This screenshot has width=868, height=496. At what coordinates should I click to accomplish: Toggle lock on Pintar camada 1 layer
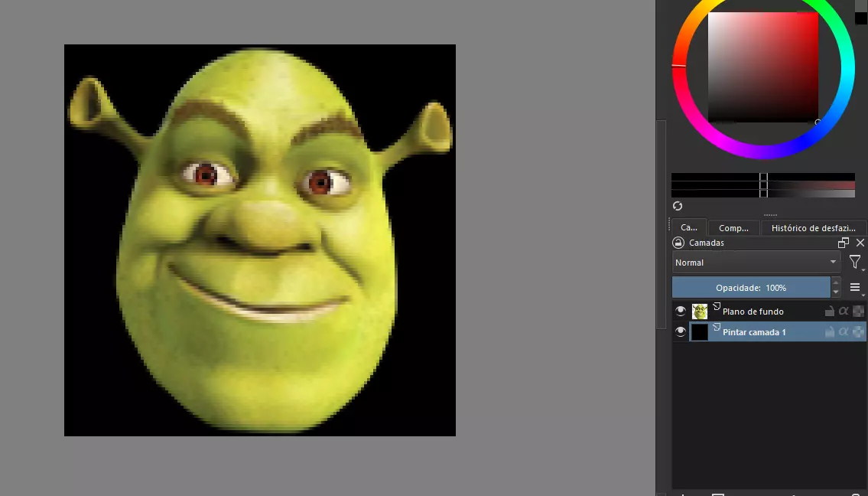(829, 332)
